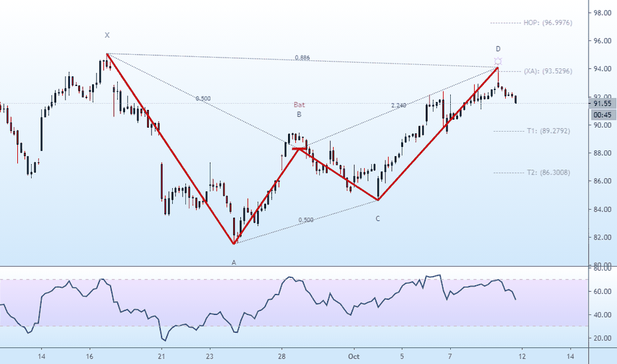Click the RSI 60.00 axis label
This screenshot has height=364, width=617.
(x=602, y=292)
